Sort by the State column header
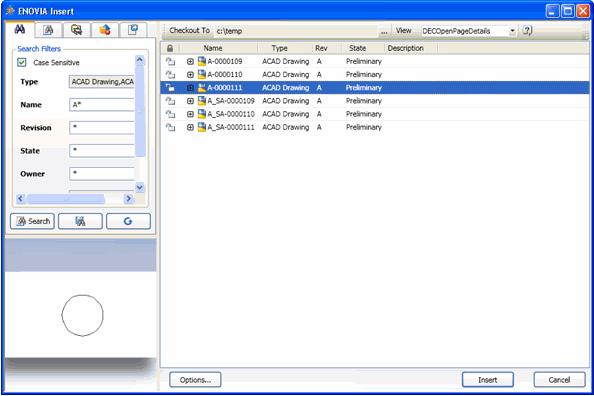 358,48
